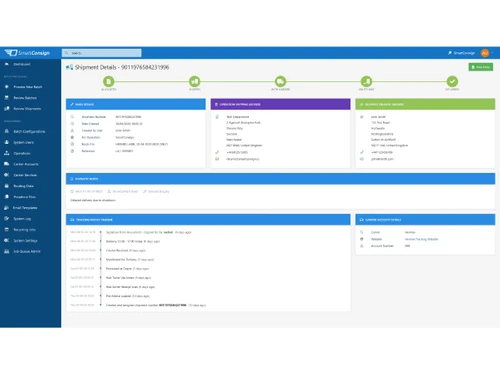Click the Carrier Services sidebar icon
500x375 pixels.
[x=7, y=175]
